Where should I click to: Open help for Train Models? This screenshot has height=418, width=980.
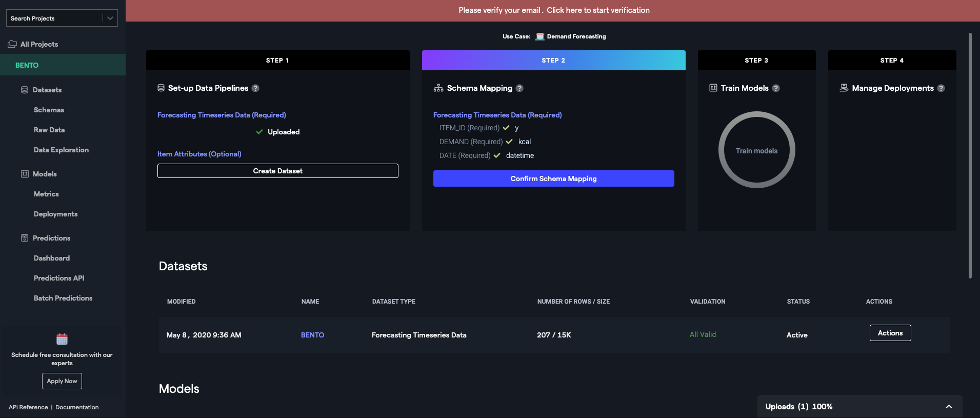pyautogui.click(x=776, y=88)
